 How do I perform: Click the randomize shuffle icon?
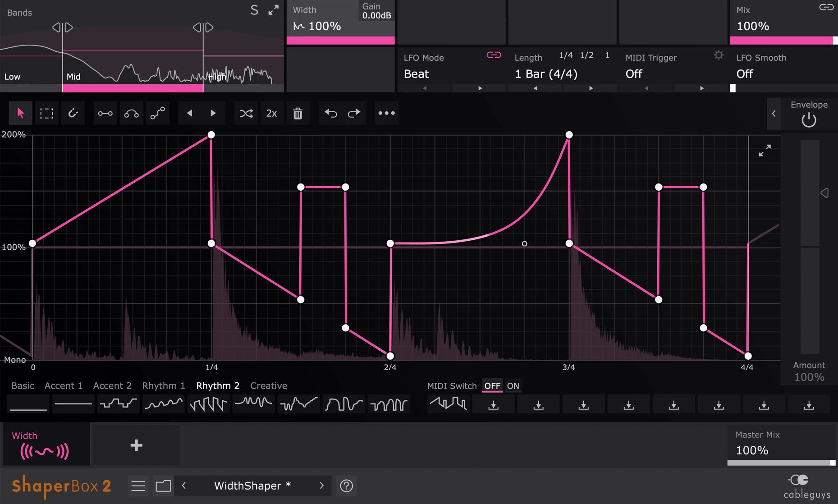[x=246, y=113]
